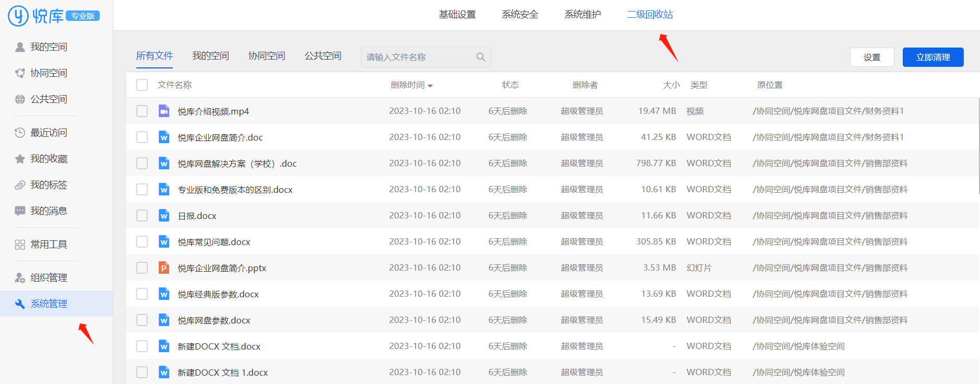
Task: Click 大小 column header
Action: (x=671, y=85)
